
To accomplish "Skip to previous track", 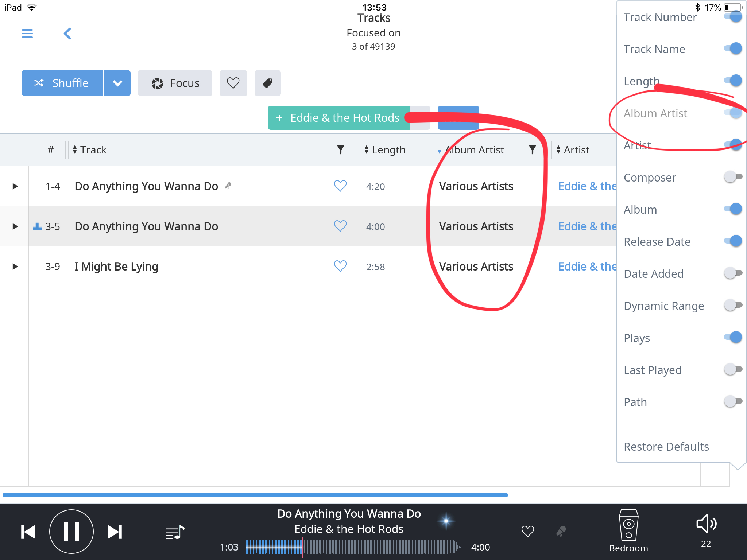I will pos(28,532).
